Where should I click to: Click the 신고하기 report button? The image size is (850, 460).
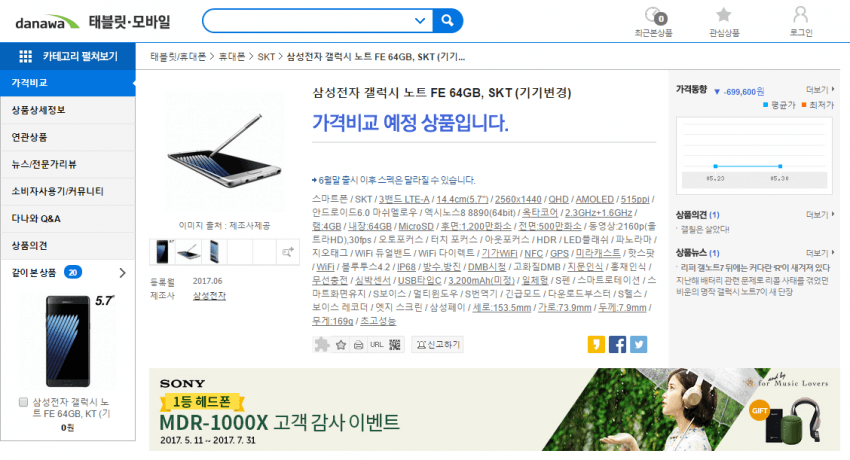438,345
